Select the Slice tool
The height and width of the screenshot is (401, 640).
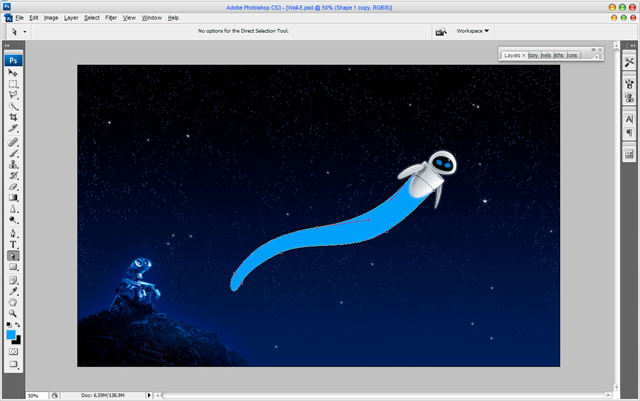(13, 128)
